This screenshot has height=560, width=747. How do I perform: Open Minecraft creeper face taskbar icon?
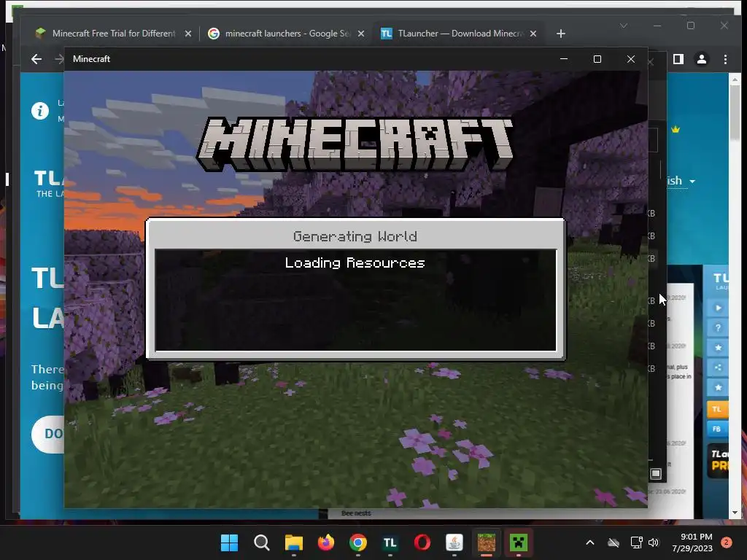[x=519, y=542]
